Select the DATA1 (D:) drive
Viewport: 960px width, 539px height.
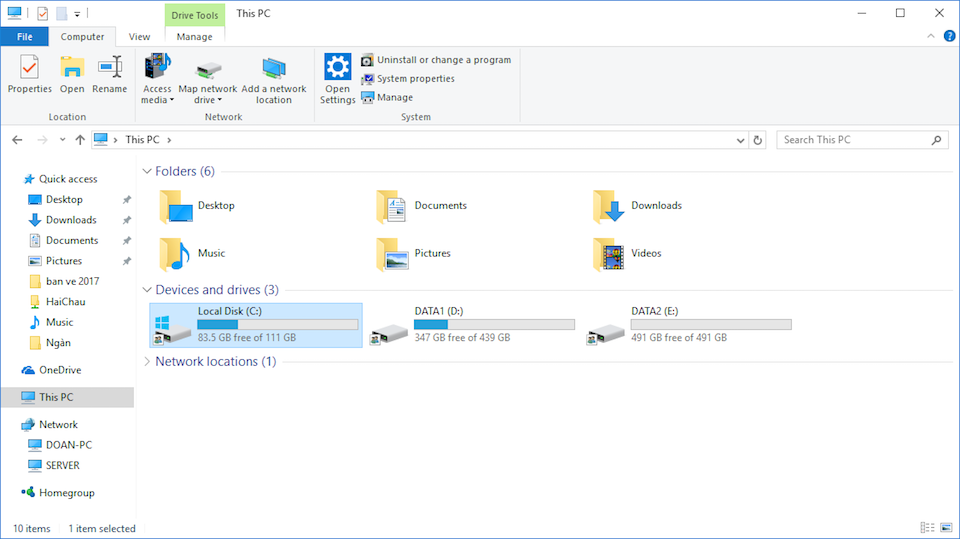point(473,325)
